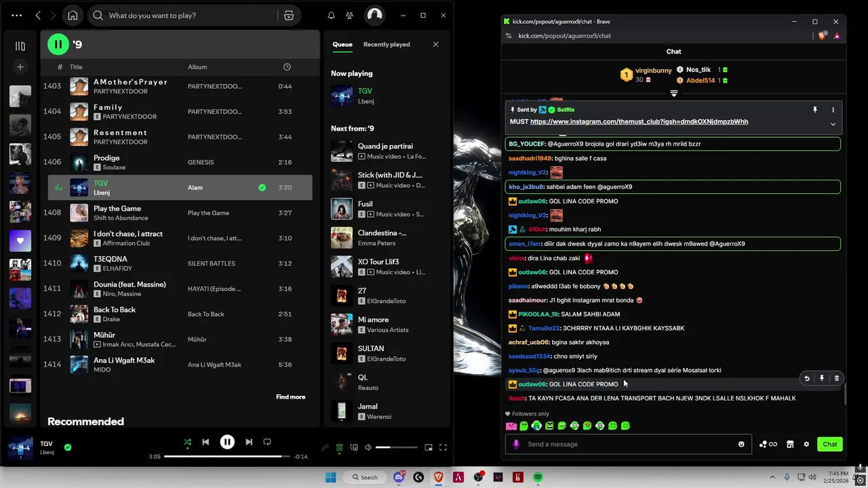Sort tracks by Title column header

[76, 67]
